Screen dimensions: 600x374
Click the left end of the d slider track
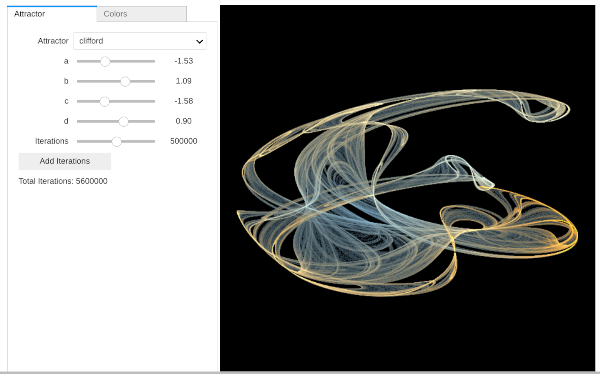[x=78, y=121]
